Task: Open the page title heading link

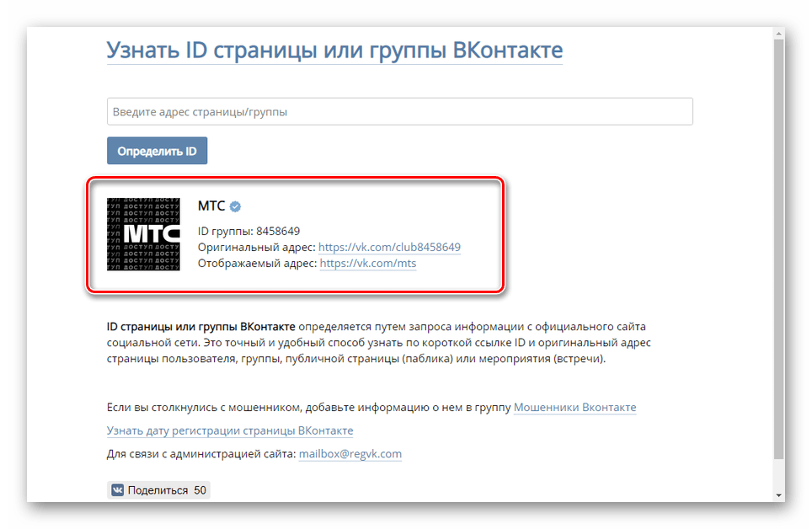Action: [x=334, y=51]
